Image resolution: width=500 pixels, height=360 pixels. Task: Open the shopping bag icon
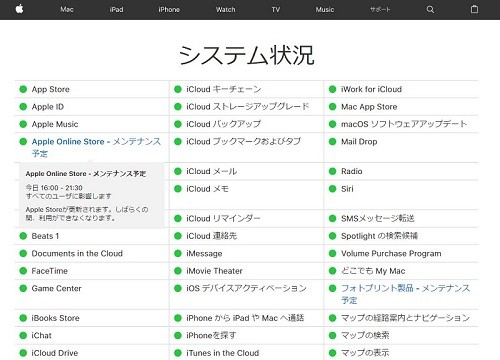pos(474,9)
